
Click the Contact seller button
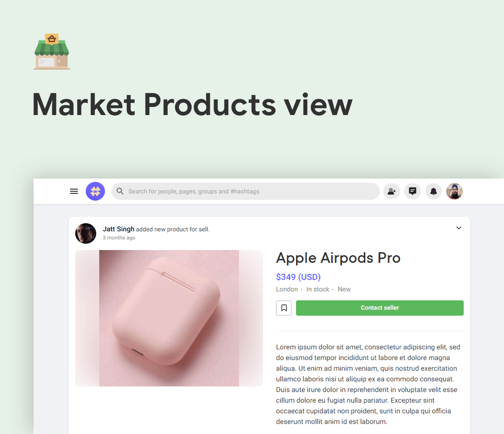(x=380, y=308)
